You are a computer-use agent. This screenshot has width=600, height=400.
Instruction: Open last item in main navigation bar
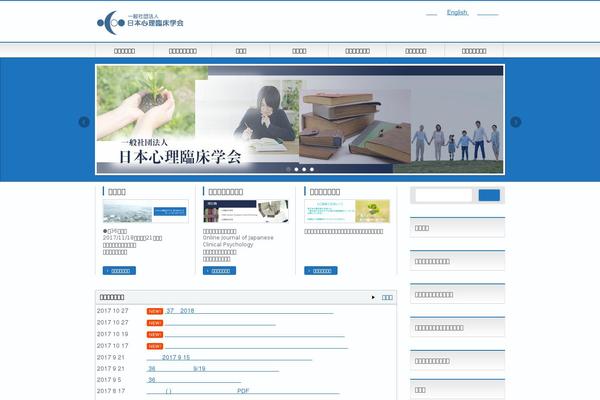coord(474,51)
